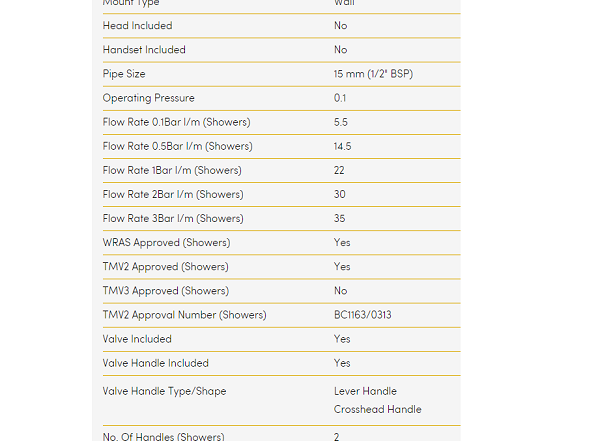This screenshot has width=600, height=441.
Task: Click the 'Crosshead Handle' value
Action: tap(378, 409)
